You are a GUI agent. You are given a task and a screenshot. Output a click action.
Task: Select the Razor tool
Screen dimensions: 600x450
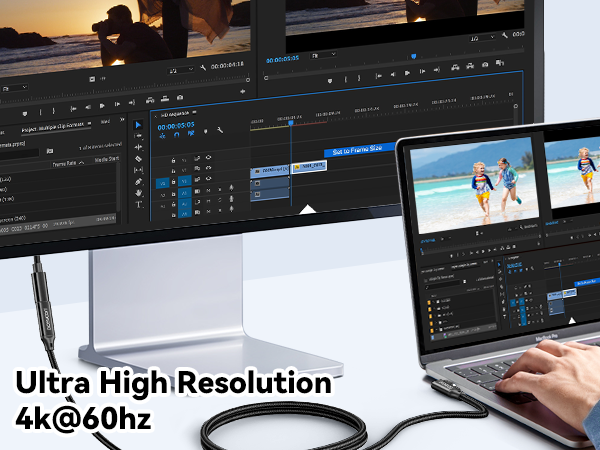click(138, 158)
